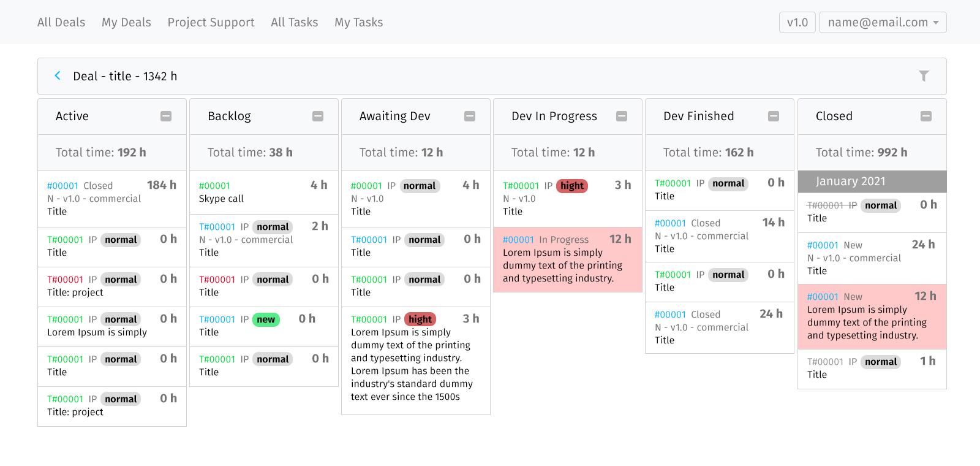Screen dimensions: 980x466
Task: Open the name@email.com account dropdown
Action: point(882,23)
